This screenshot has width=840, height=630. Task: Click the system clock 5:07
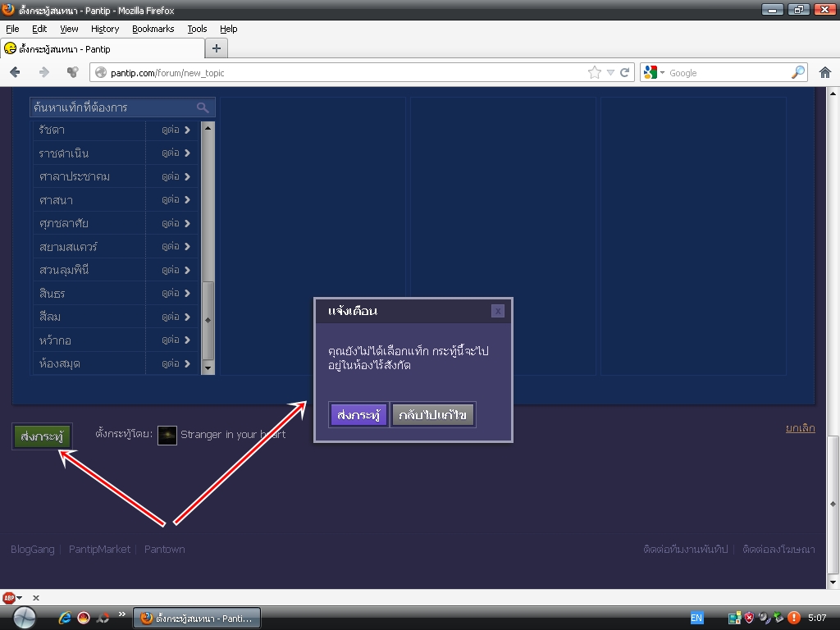click(x=817, y=619)
